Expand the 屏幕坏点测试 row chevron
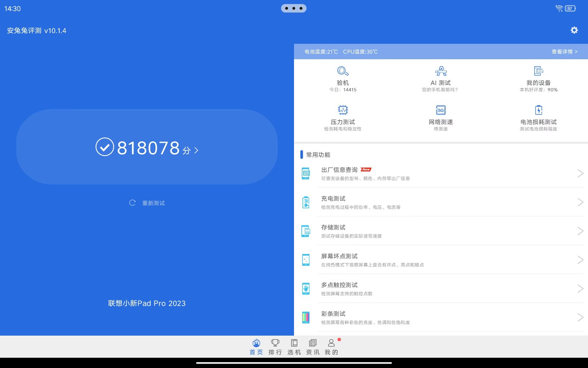The height and width of the screenshot is (368, 588). coord(580,260)
